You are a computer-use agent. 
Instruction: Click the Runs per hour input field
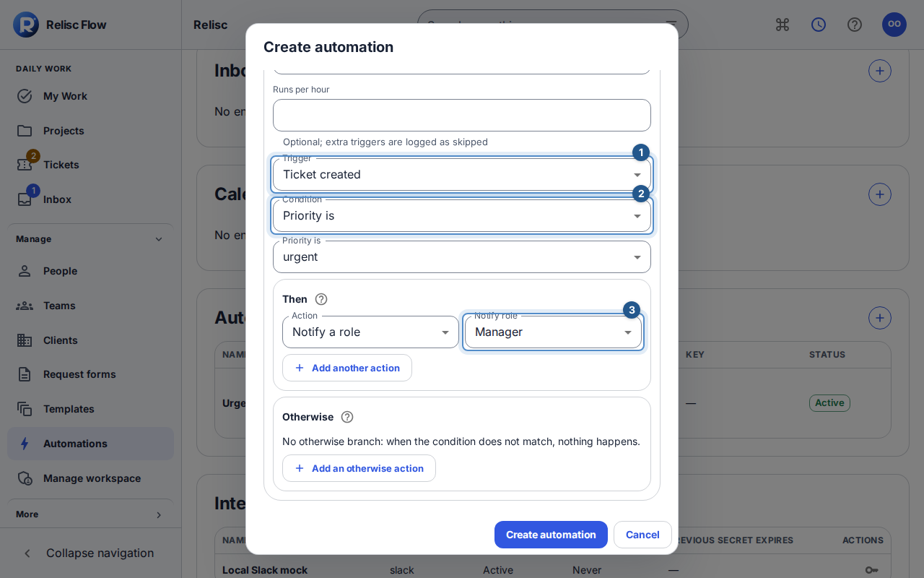coord(462,116)
